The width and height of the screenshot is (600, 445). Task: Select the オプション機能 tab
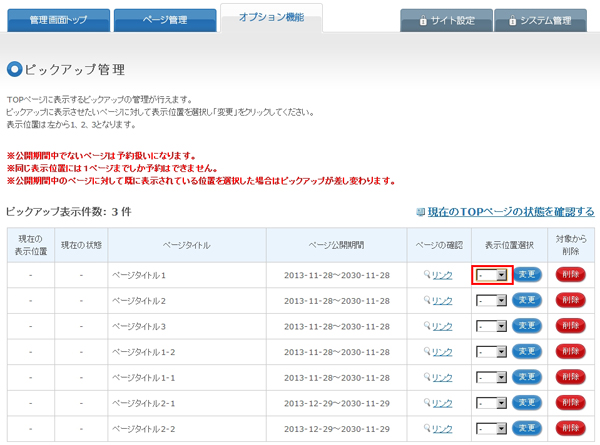coord(271,18)
